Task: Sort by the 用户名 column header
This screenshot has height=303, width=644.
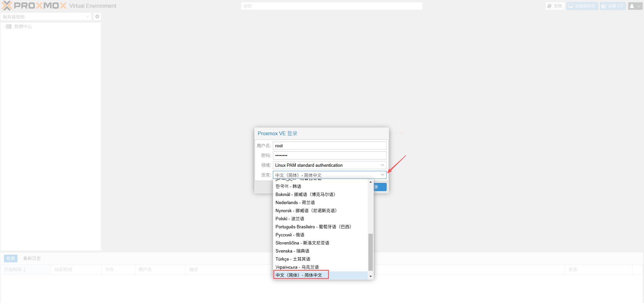Action: pos(160,269)
